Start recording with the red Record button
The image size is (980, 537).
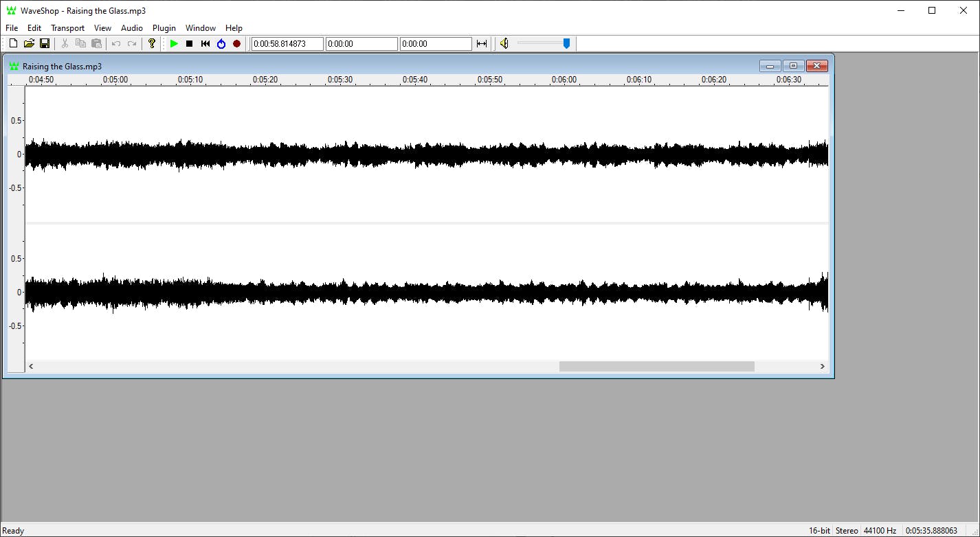pos(237,44)
